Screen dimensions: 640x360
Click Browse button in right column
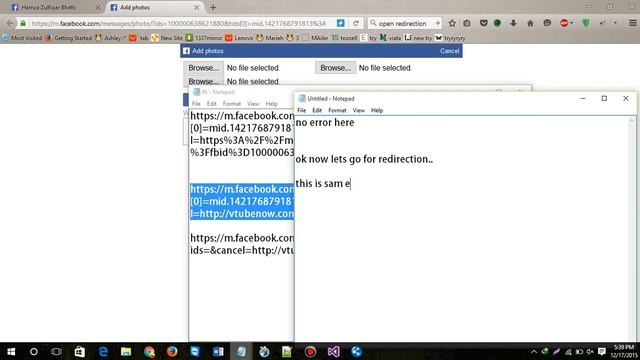pyautogui.click(x=336, y=68)
